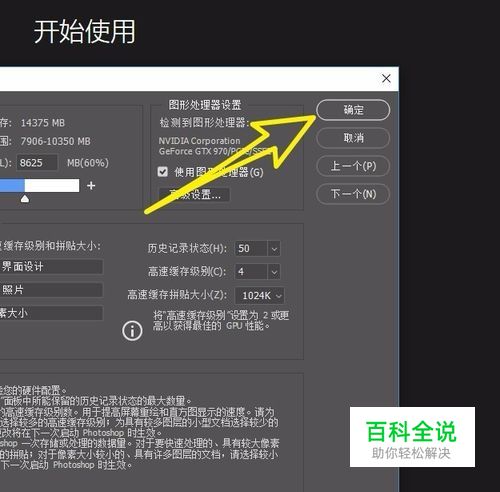Click the memory slider triangle handle
Screen dimensions: 500x492
pos(25,199)
